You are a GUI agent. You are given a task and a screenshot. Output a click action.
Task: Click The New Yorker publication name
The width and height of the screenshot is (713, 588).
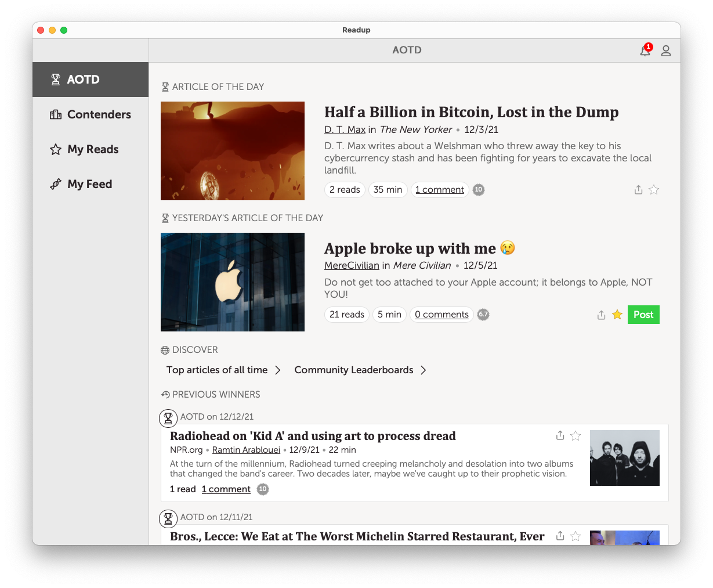pyautogui.click(x=416, y=129)
